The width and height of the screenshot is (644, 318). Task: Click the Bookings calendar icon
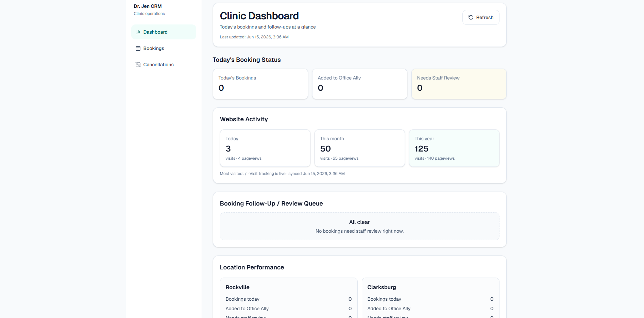click(138, 48)
